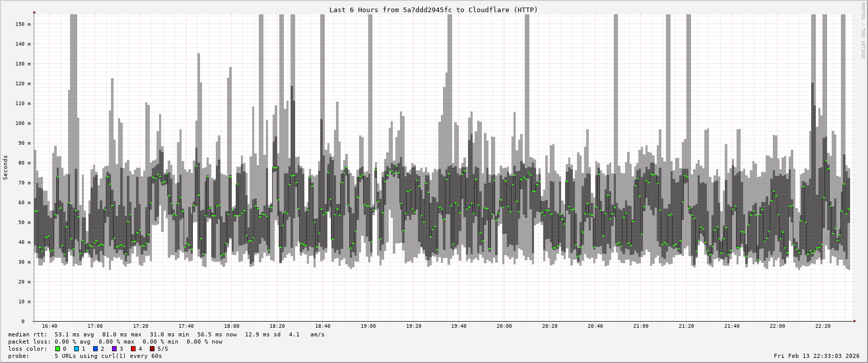Click the RRDTOOL / TOBI OETIKER watermark
Screen dimensions: 868x363
(x=863, y=31)
